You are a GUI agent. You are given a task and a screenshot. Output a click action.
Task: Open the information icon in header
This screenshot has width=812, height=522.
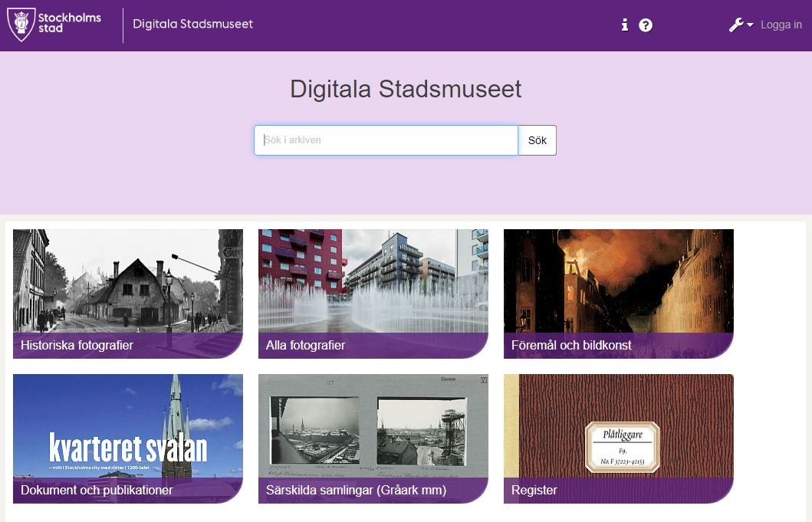point(625,25)
